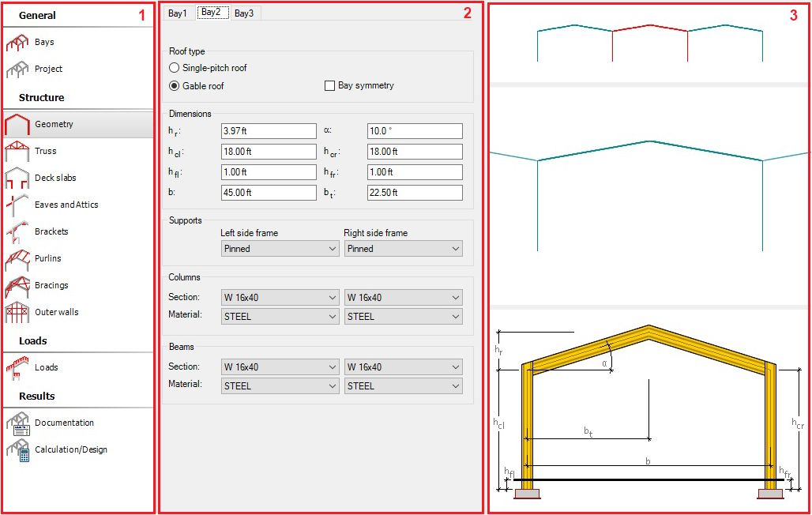Select the Project icon
Image resolution: width=812 pixels, height=515 pixels.
pos(17,69)
